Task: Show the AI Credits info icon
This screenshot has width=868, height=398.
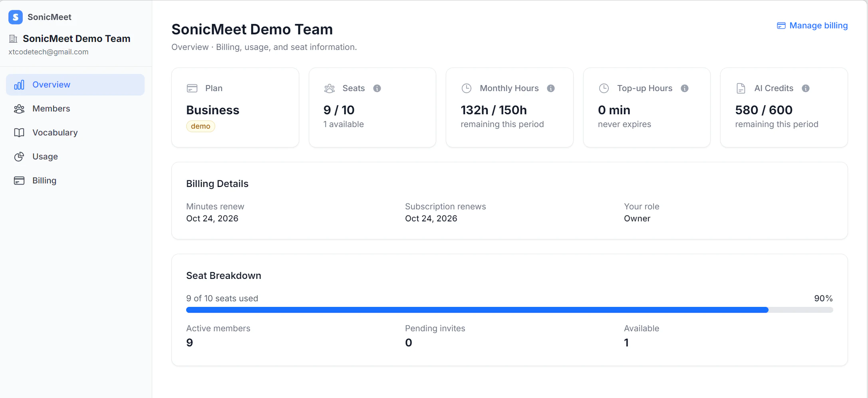Action: pyautogui.click(x=806, y=88)
